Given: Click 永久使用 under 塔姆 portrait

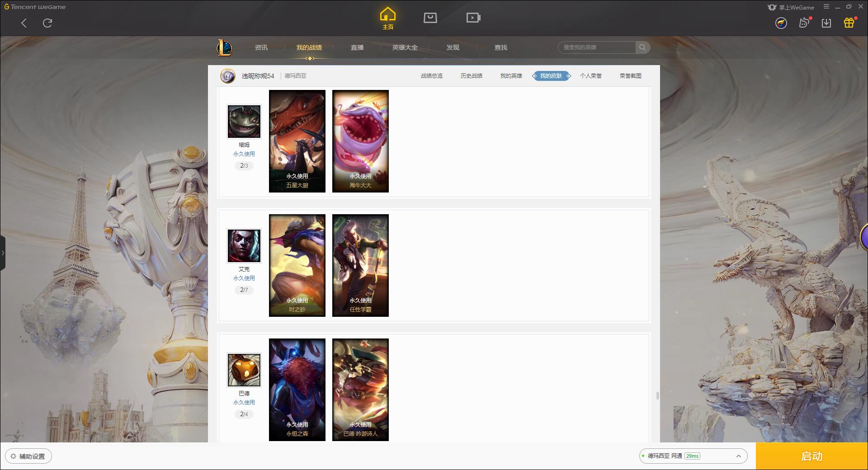Looking at the screenshot, I should tap(244, 154).
